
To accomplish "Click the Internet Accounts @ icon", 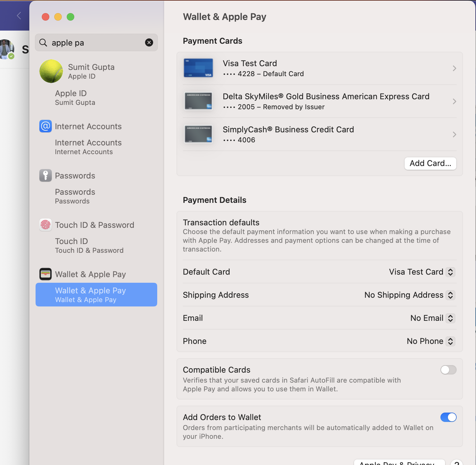I will click(46, 126).
